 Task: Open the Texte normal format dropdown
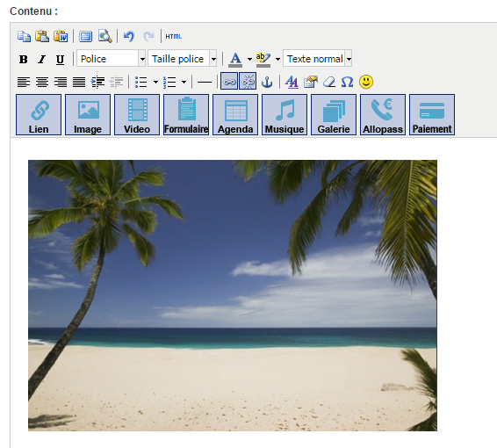[317, 59]
